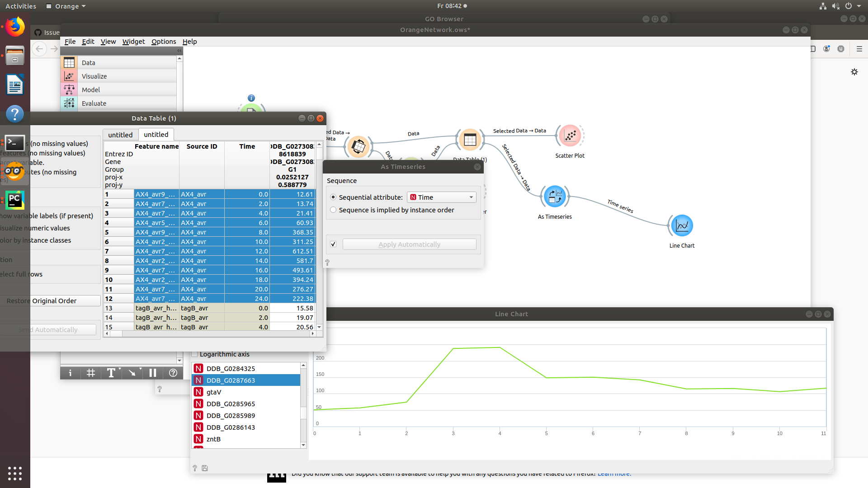Open the Visualize widget category

pyautogui.click(x=94, y=76)
